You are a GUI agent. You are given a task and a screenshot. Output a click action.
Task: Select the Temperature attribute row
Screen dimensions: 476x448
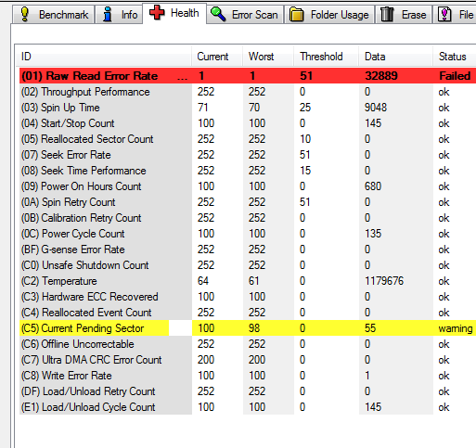pos(248,281)
